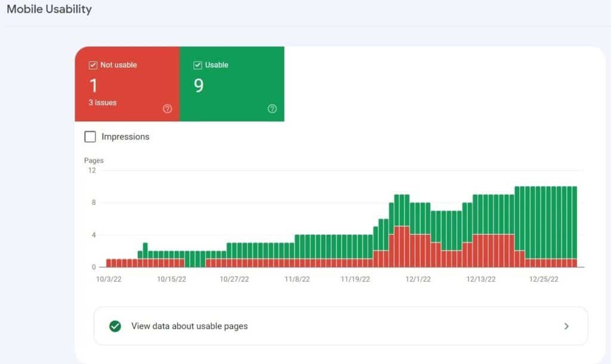611x364 pixels.
Task: Click the y-axis value 8
Action: coord(94,202)
